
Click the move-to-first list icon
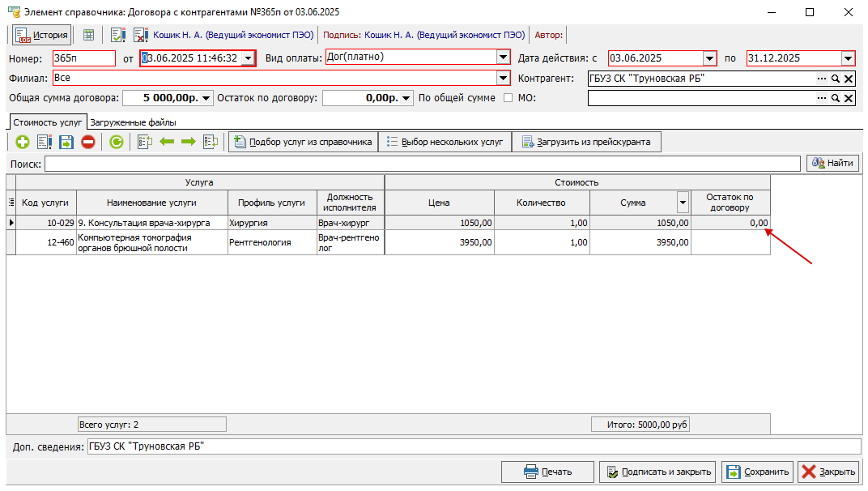tap(145, 142)
